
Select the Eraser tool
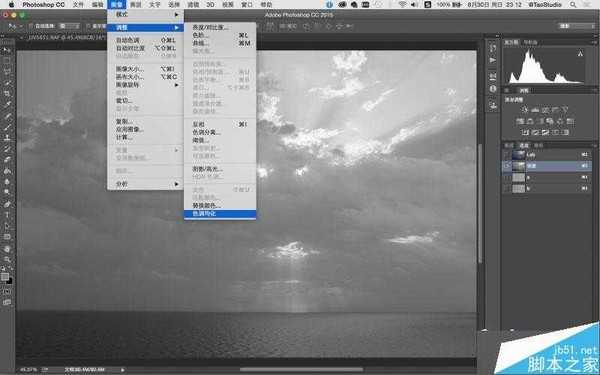[x=7, y=159]
